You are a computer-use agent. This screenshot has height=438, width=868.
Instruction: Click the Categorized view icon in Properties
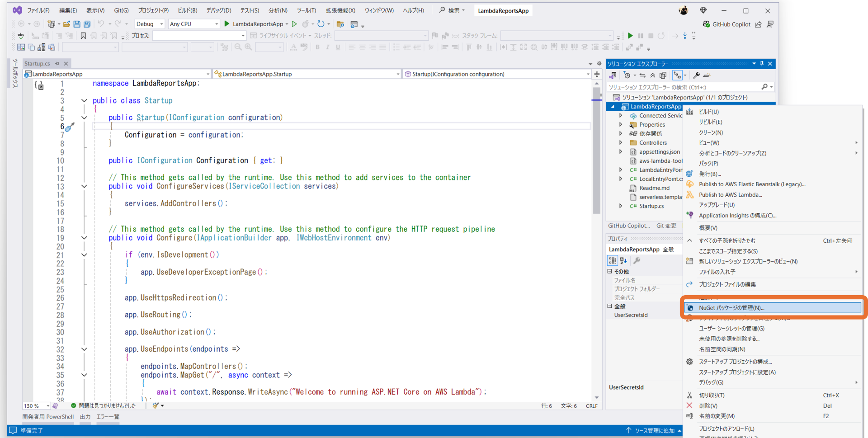[x=613, y=260]
